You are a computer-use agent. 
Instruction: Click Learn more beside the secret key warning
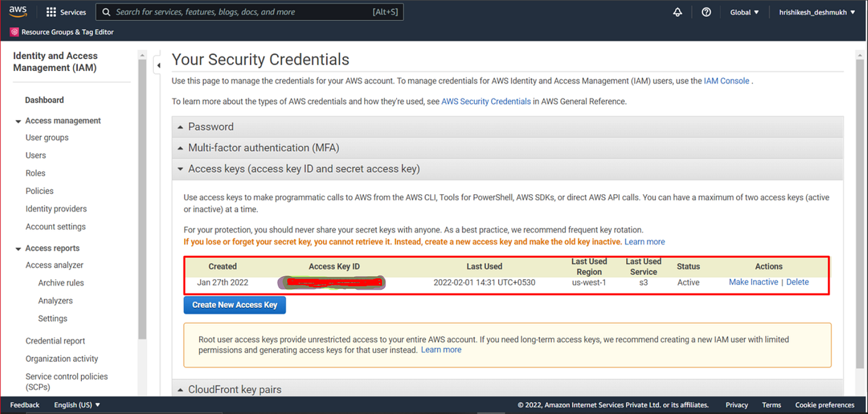point(645,241)
